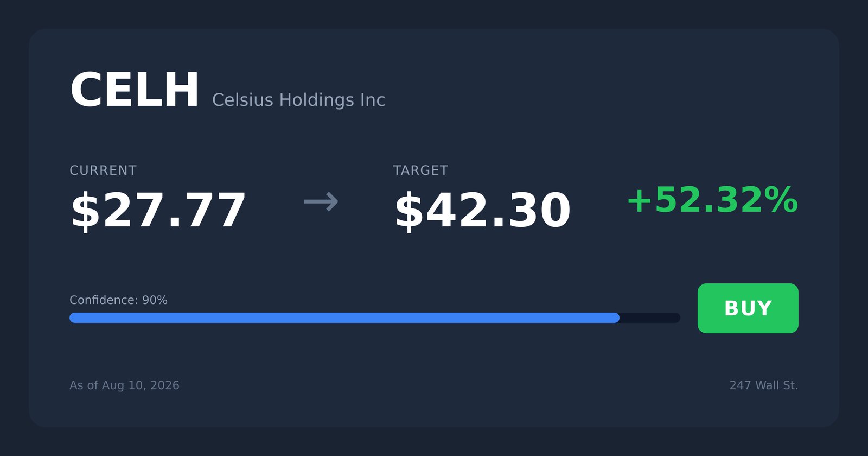Screen dimensions: 868x456
Task: Open the 247 Wall St. source attribution
Action: (764, 385)
